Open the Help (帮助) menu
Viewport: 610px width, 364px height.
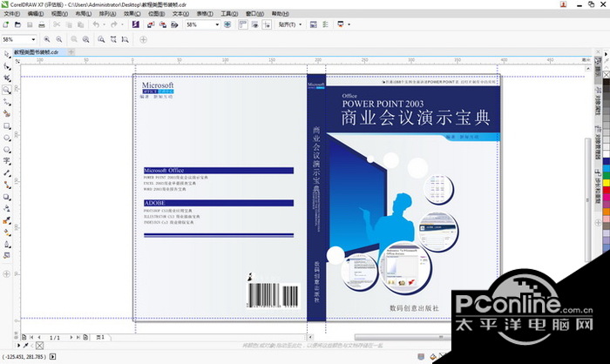point(280,14)
